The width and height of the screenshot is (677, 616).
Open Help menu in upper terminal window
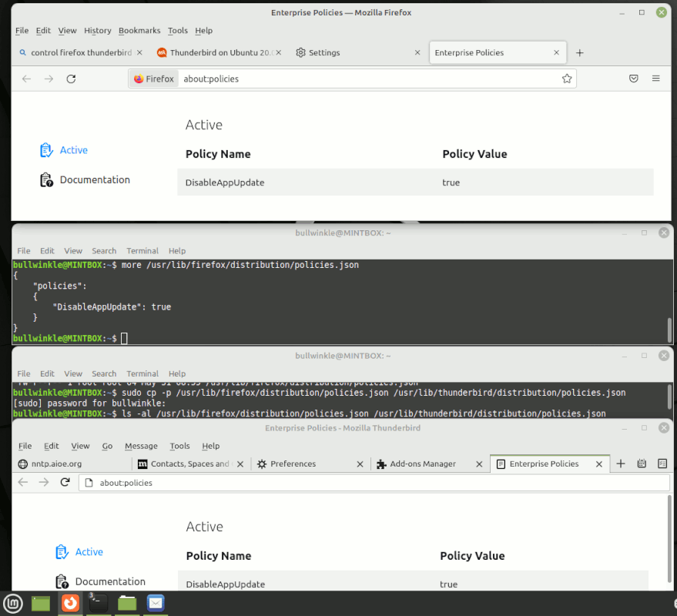(x=177, y=251)
